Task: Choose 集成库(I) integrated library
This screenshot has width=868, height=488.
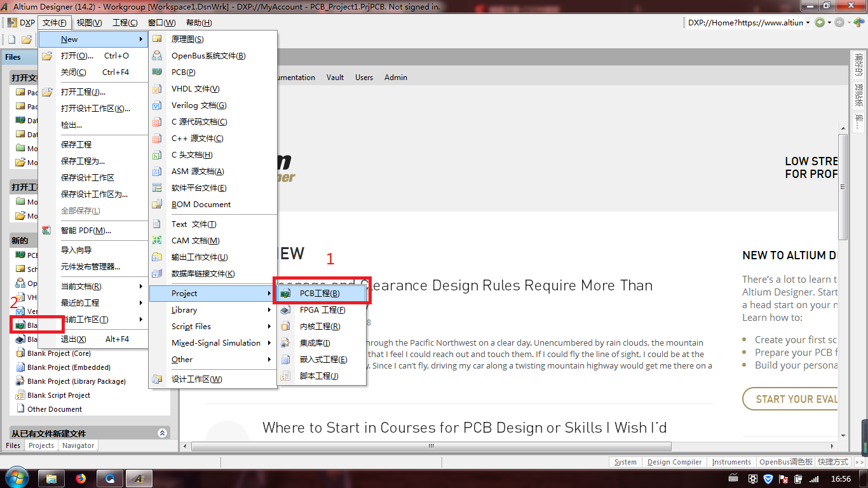Action: (x=322, y=343)
